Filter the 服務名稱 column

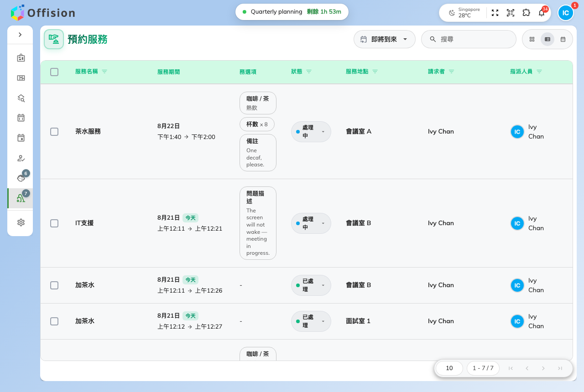click(104, 72)
